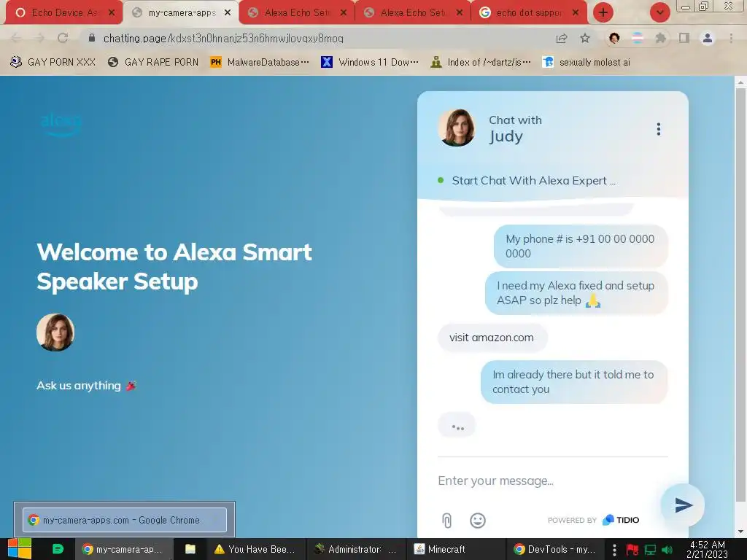Open the You Have Bee... taskbar window
The image size is (747, 560).
click(255, 549)
